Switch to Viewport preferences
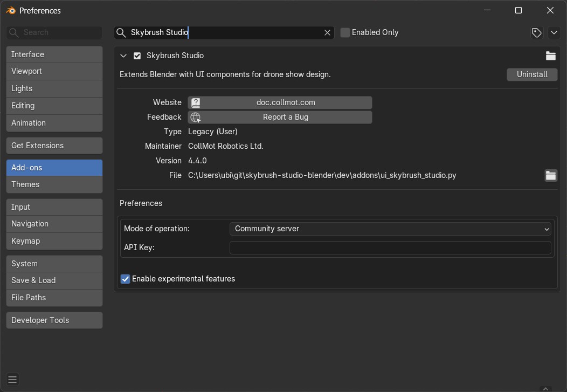 coord(54,71)
